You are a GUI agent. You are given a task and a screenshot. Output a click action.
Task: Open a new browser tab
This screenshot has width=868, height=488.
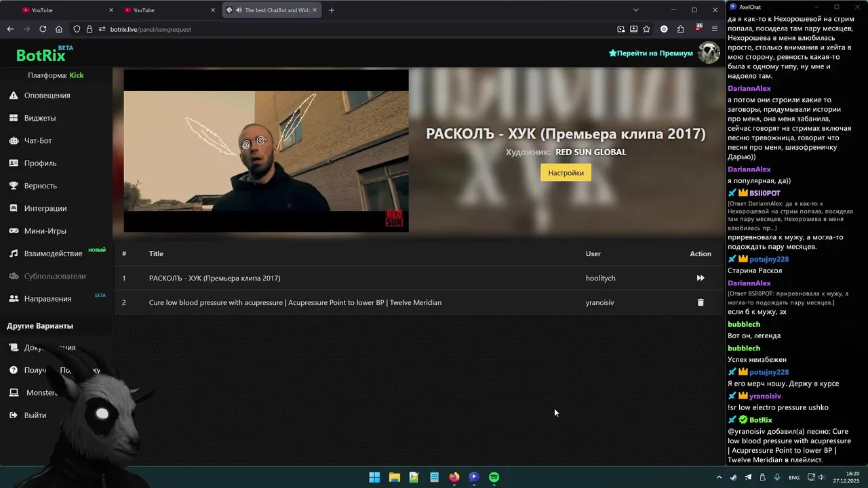332,10
